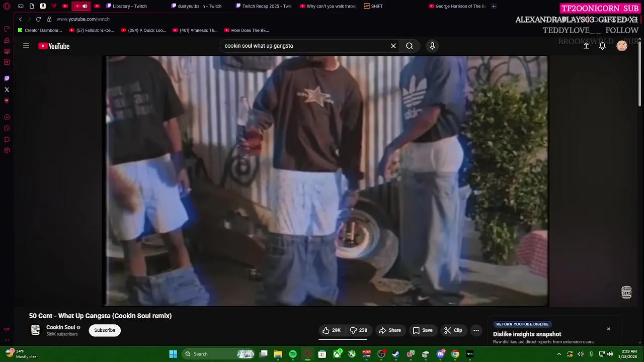Open clock showing 2:29 AM
The height and width of the screenshot is (362, 644).
click(x=629, y=354)
